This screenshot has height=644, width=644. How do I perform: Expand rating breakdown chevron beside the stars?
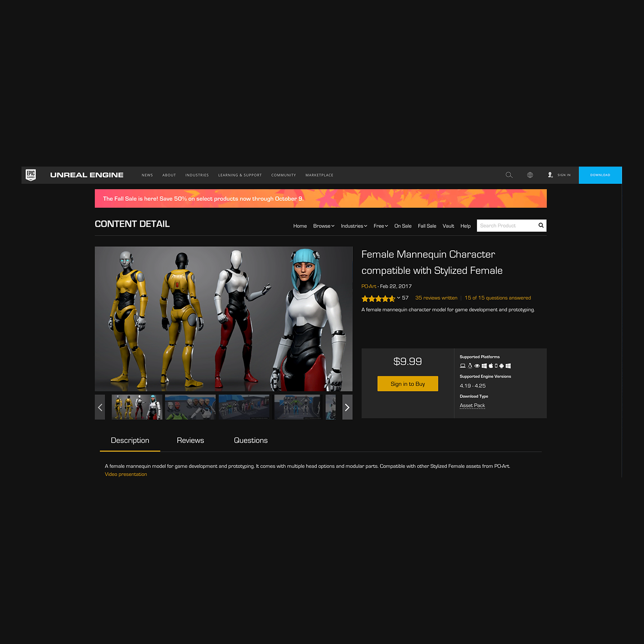tap(398, 298)
